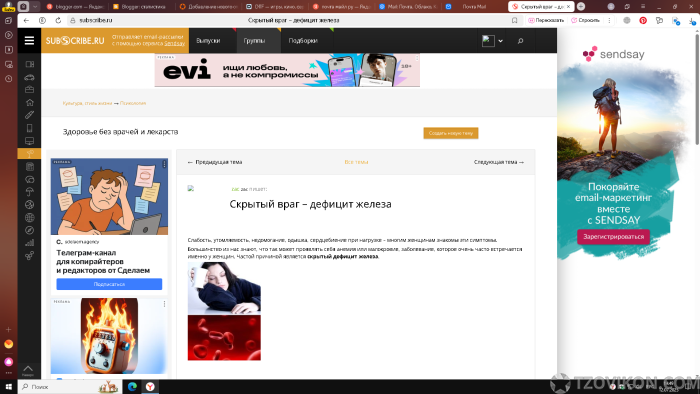Image resolution: width=700 pixels, height=394 pixels.
Task: Close the active Скрытый враг tab
Action: pos(568,6)
